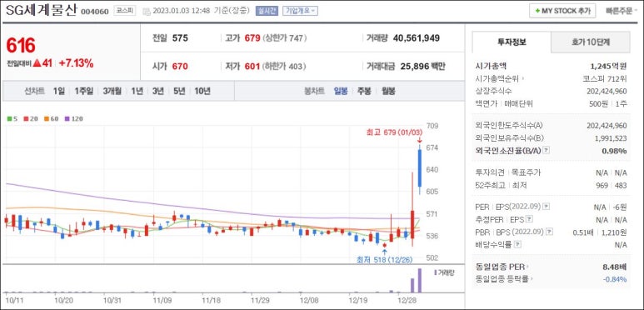644x310 pixels.
Task: Click the 실시간 badge
Action: (x=267, y=11)
